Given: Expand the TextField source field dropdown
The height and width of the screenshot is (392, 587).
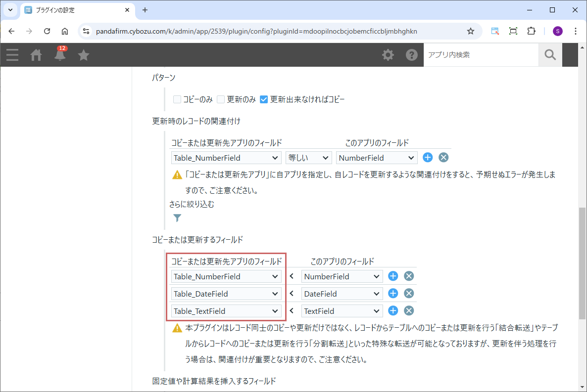Looking at the screenshot, I should (x=342, y=311).
